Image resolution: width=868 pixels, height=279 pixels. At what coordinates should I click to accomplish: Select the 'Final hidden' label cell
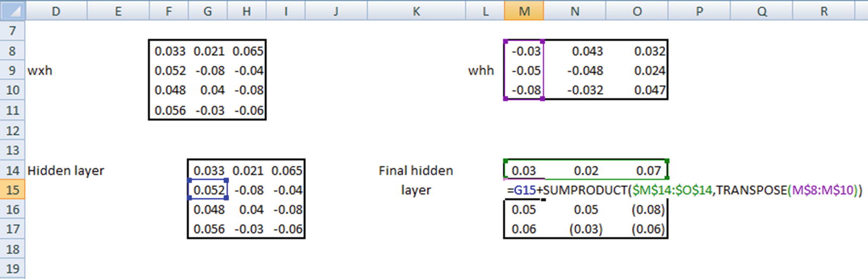tap(416, 170)
